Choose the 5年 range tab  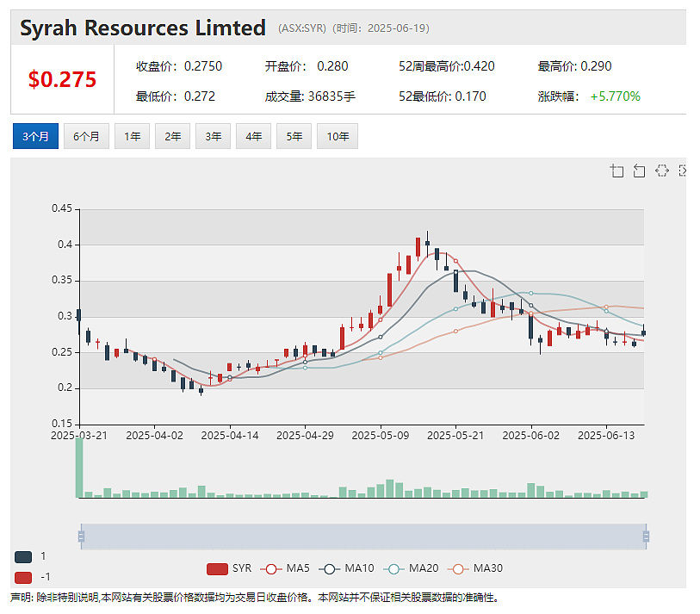(x=294, y=136)
